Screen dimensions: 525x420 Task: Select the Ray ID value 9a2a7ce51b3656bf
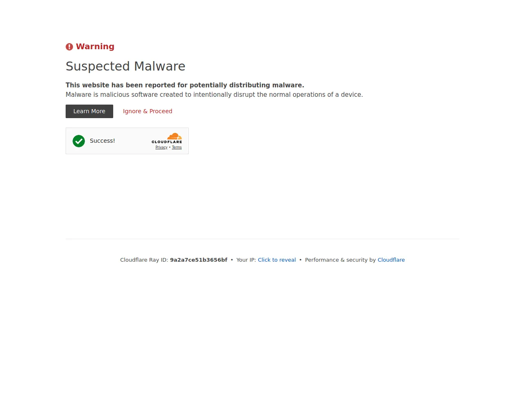[x=199, y=260]
